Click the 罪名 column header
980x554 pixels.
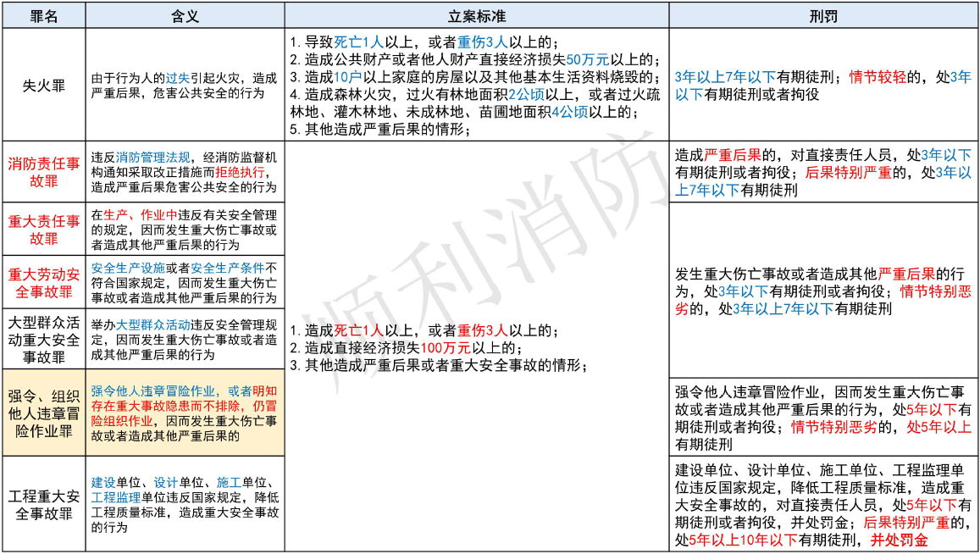[x=43, y=15]
